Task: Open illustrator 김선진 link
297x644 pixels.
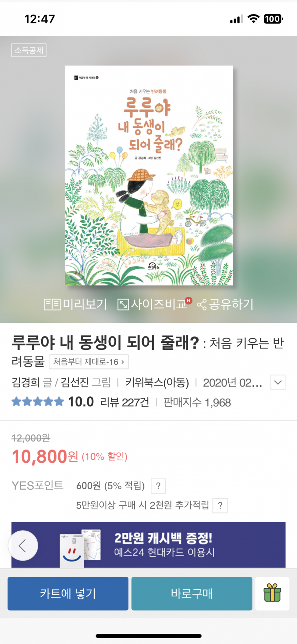Action: (75, 382)
